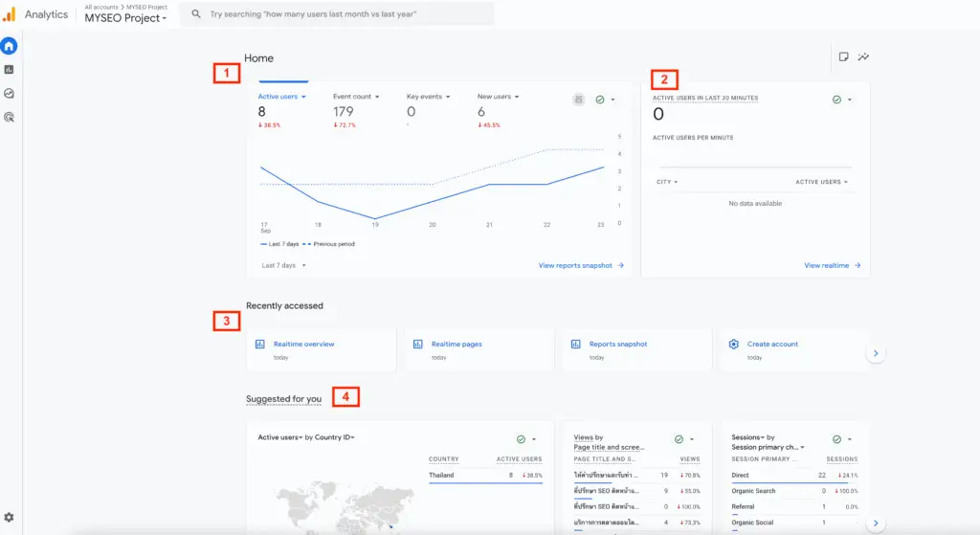
Task: Click Active users in last 30 minutes label
Action: (x=705, y=99)
